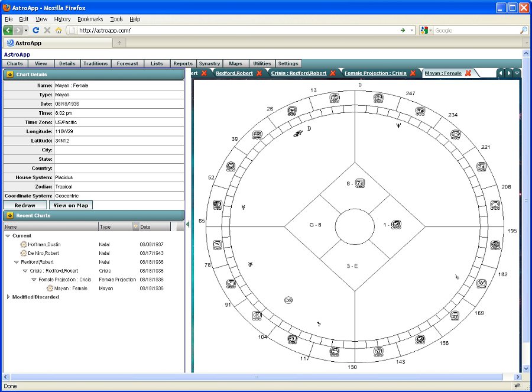
Task: Click the Hoffman,Dustin chart icon
Action: (24, 245)
